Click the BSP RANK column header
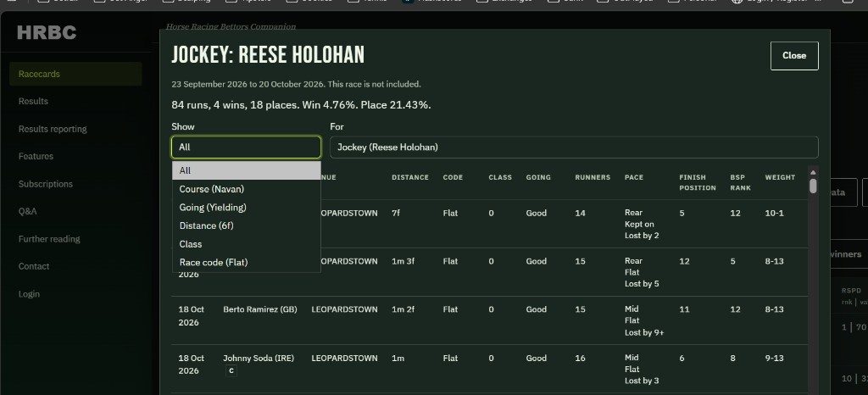The width and height of the screenshot is (868, 395). point(740,182)
